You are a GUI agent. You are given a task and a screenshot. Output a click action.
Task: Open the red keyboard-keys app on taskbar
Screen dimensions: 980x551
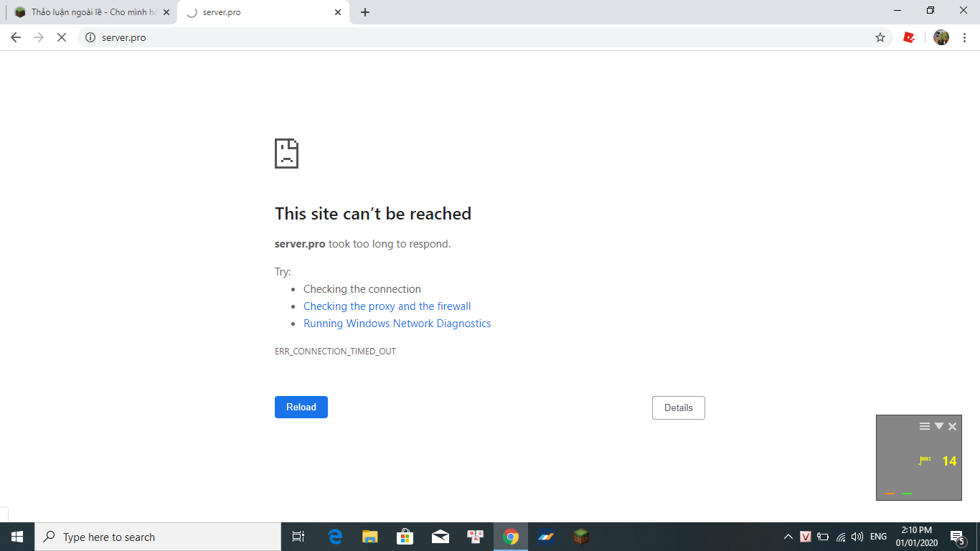coord(476,537)
